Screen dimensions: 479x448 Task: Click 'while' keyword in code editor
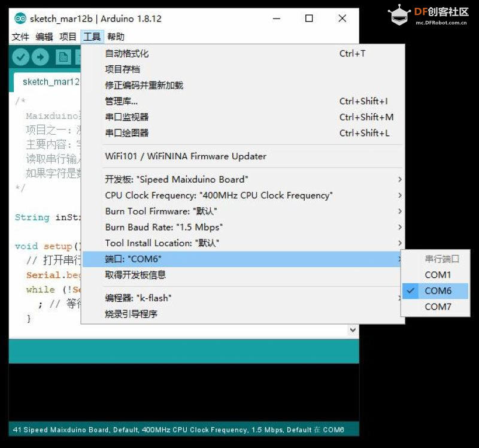(x=41, y=290)
